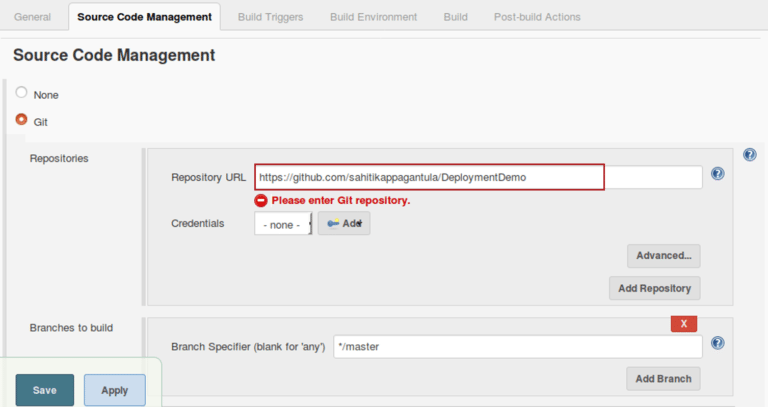Go to the Build Triggers tab
768x407 pixels.
coord(270,17)
